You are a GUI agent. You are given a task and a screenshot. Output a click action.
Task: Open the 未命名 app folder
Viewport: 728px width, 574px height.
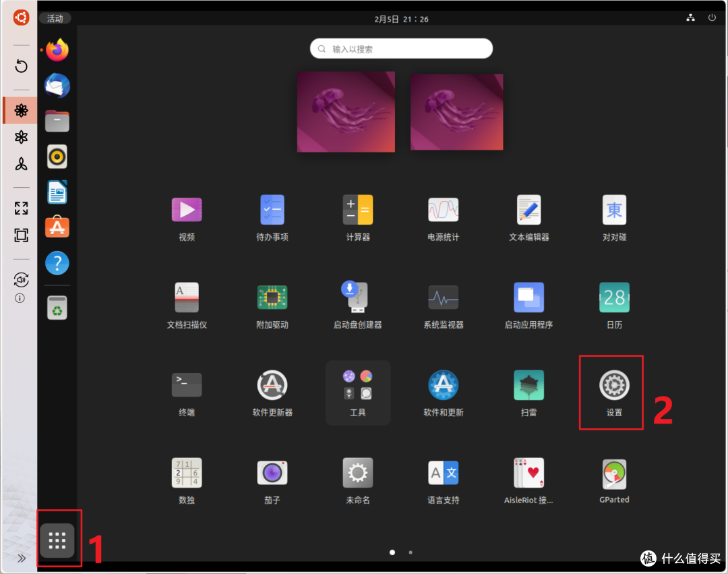point(358,473)
